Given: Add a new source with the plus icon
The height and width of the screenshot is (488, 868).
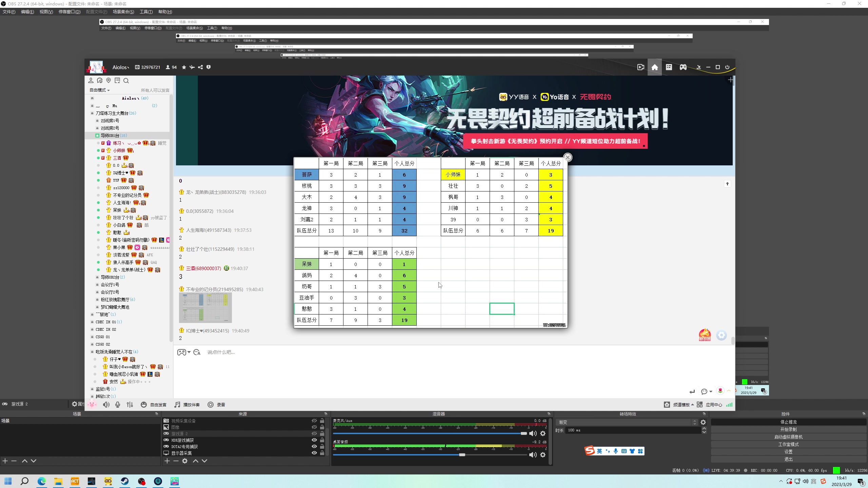Looking at the screenshot, I should click(167, 461).
